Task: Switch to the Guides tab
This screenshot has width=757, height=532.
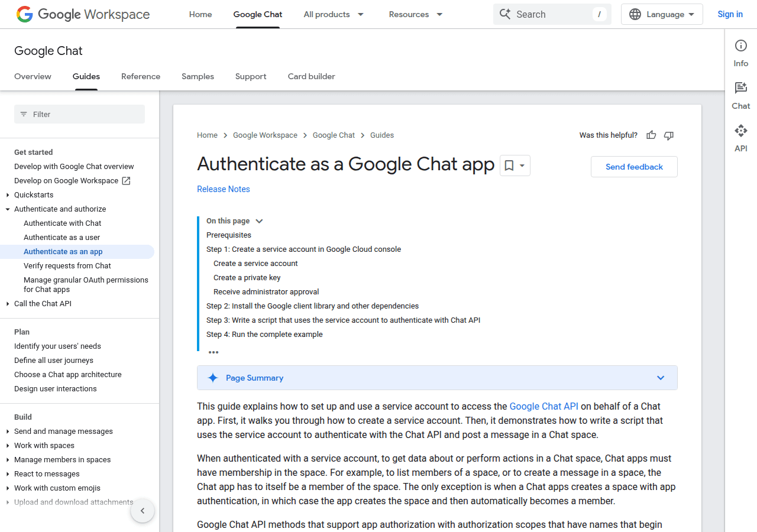Action: (x=86, y=76)
